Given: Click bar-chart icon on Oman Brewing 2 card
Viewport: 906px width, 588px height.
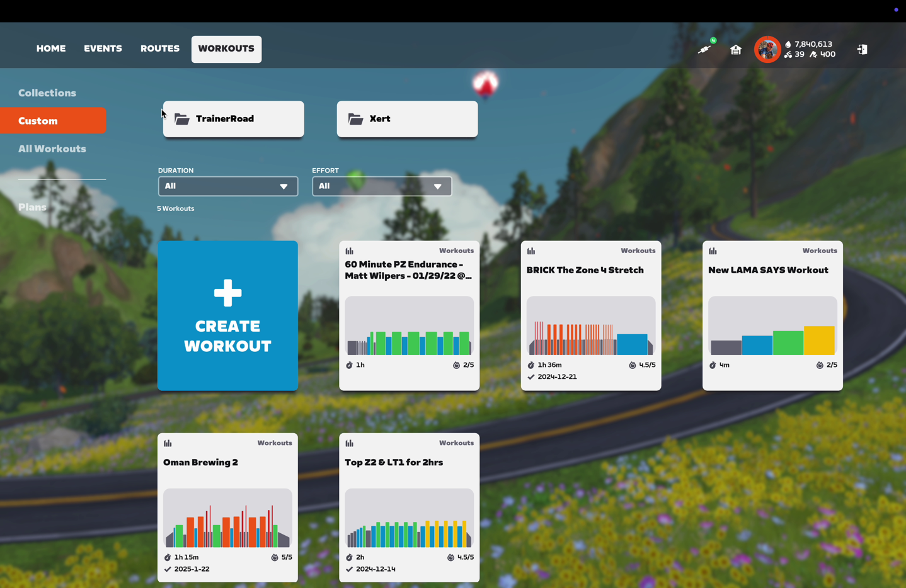Looking at the screenshot, I should pos(168,443).
